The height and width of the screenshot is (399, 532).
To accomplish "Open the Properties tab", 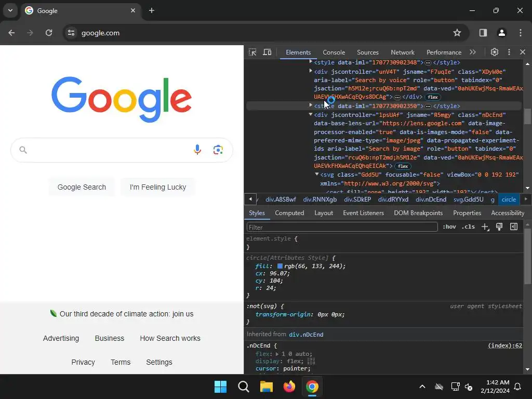I will tap(467, 212).
